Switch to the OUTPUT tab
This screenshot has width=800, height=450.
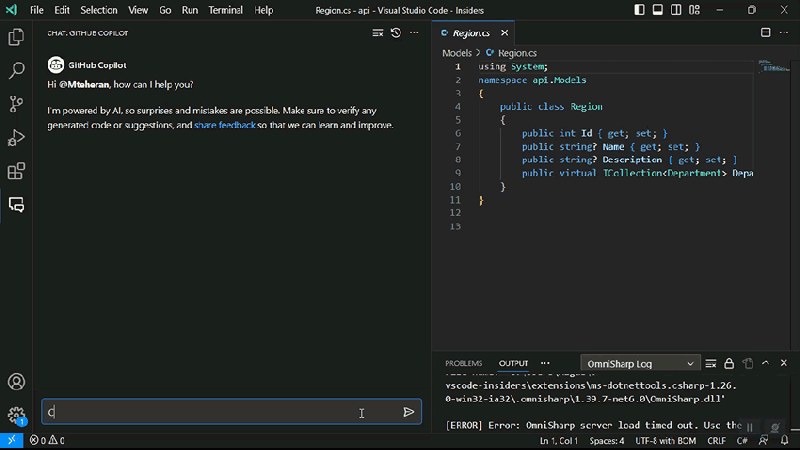pyautogui.click(x=513, y=363)
